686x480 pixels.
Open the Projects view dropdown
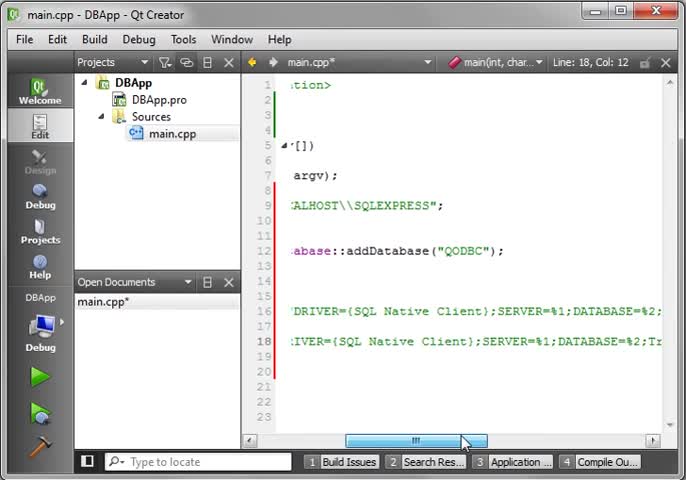point(113,63)
